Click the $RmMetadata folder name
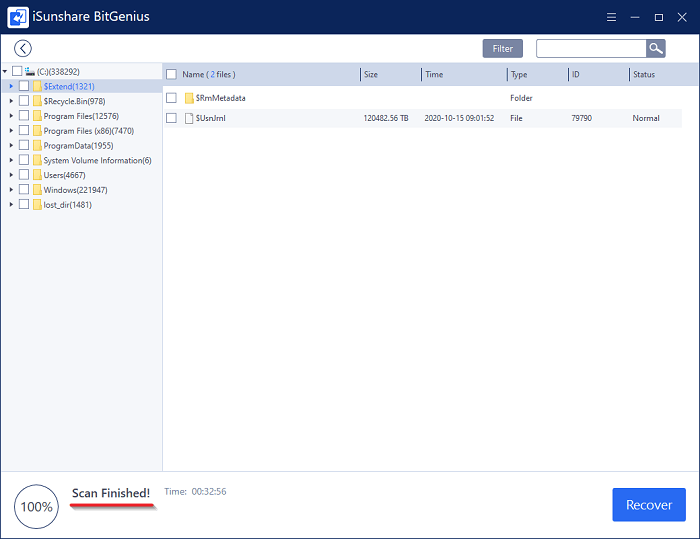The height and width of the screenshot is (539, 700). click(221, 98)
